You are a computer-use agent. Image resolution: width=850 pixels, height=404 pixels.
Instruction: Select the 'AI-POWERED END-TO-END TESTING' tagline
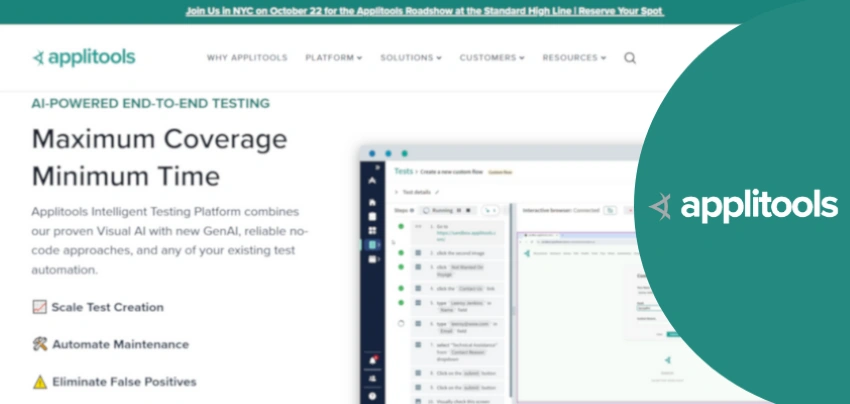pyautogui.click(x=151, y=104)
